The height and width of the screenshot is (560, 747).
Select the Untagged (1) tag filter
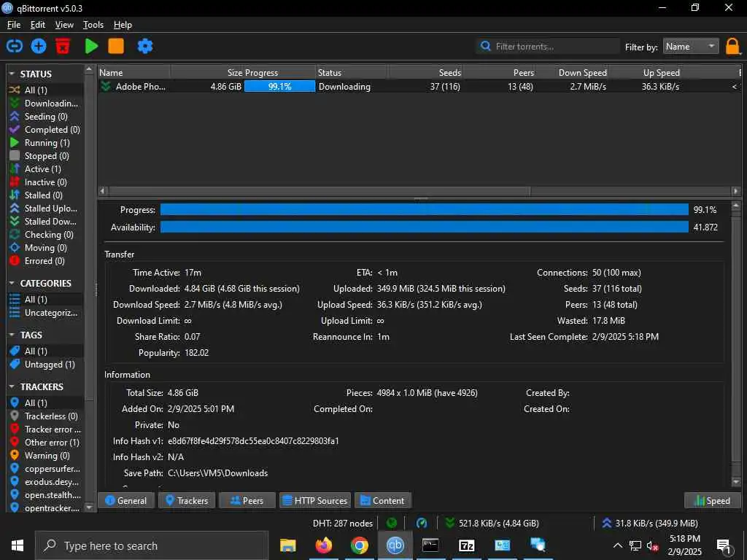(x=45, y=365)
